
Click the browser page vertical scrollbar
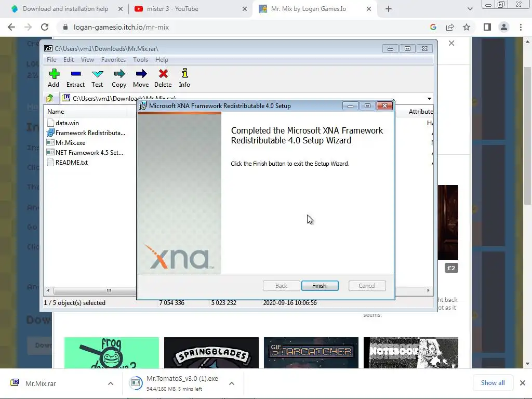527,136
